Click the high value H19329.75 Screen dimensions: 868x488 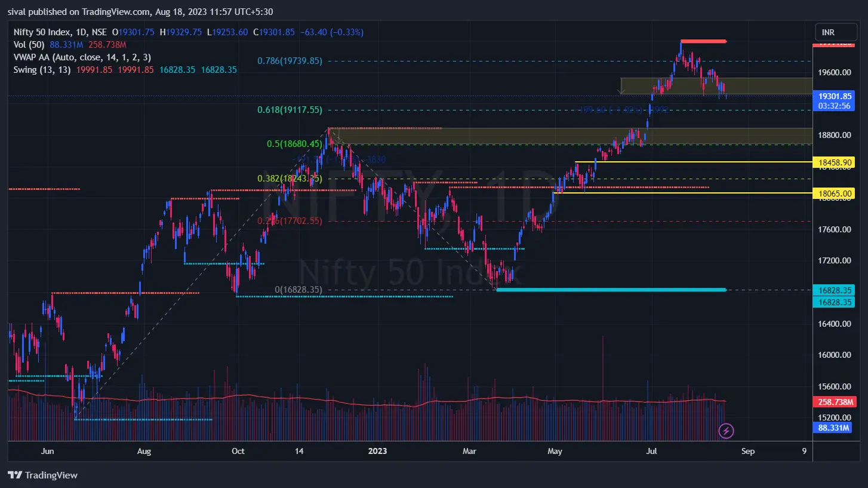(x=182, y=32)
